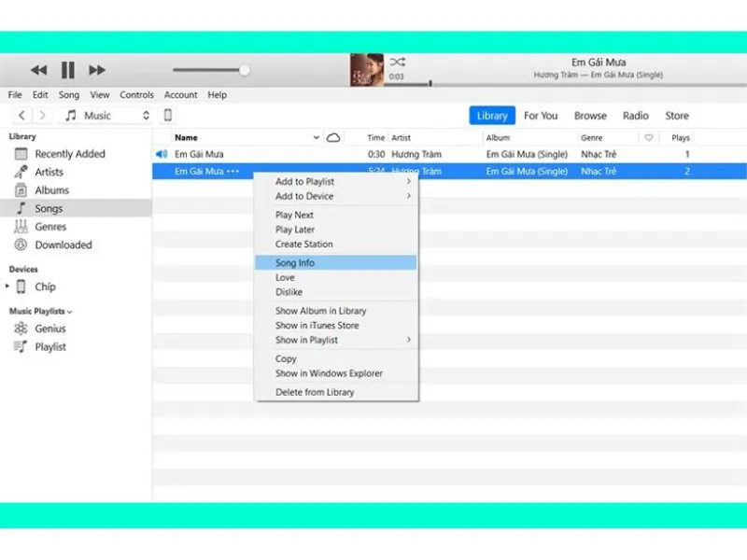
Task: Go forward with the right chevron
Action: pos(42,115)
